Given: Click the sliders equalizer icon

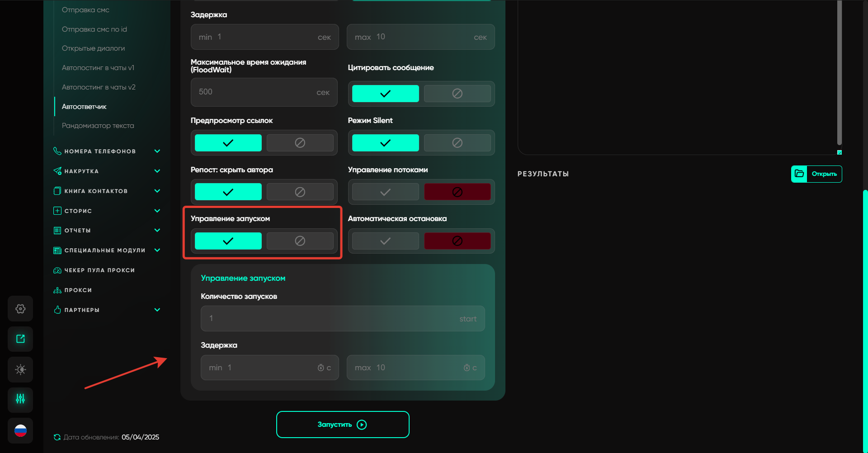Looking at the screenshot, I should (x=20, y=399).
